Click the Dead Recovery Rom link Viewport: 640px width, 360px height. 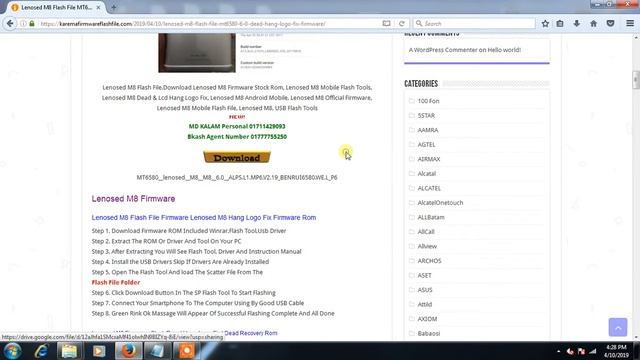click(251, 333)
